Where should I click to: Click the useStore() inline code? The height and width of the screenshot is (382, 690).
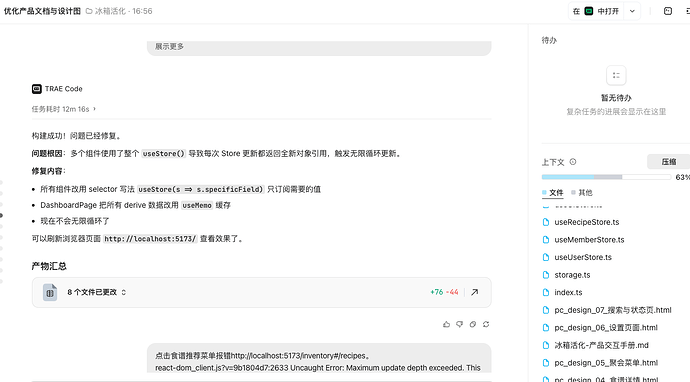(164, 154)
